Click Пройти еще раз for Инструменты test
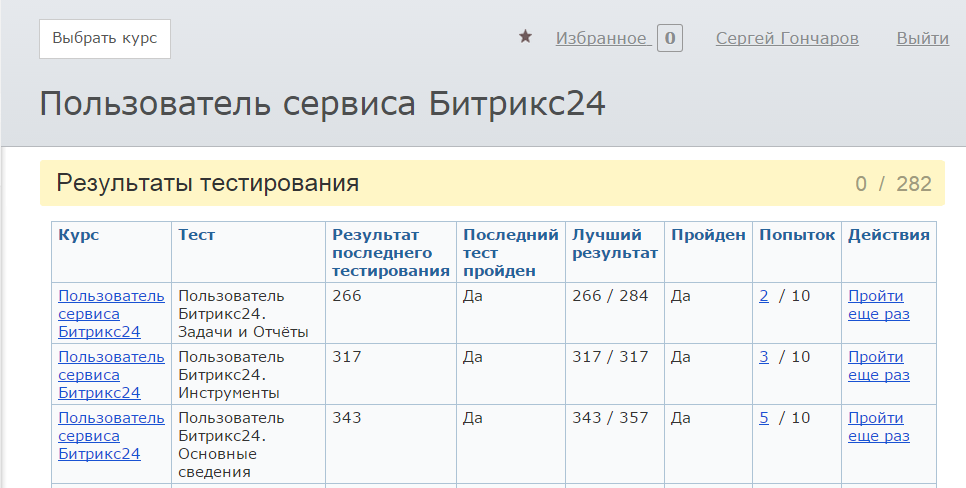 (x=879, y=366)
